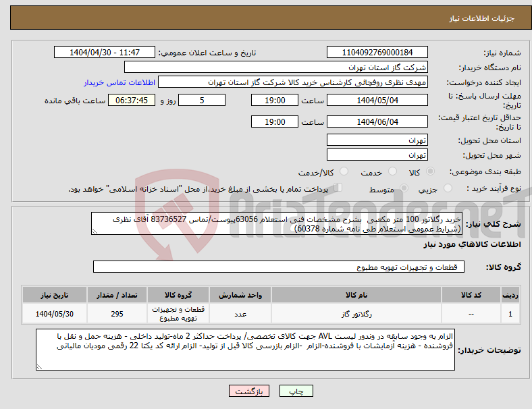Click the تعداد / مقدار column header
The image size is (532, 409).
(x=117, y=295)
